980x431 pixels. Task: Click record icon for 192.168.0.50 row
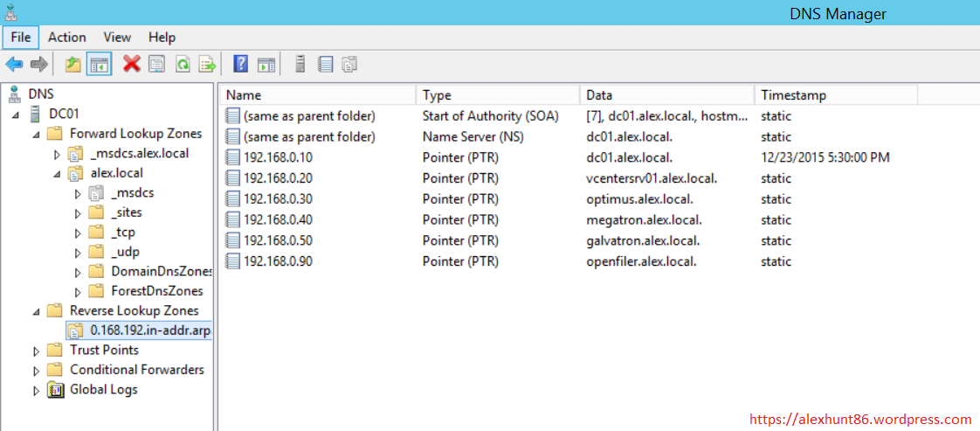tap(232, 240)
